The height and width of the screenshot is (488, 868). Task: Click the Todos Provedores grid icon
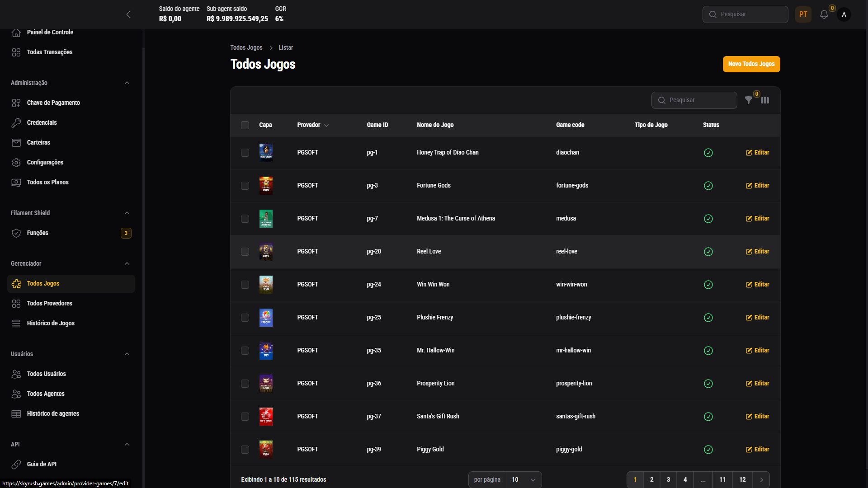pyautogui.click(x=16, y=304)
